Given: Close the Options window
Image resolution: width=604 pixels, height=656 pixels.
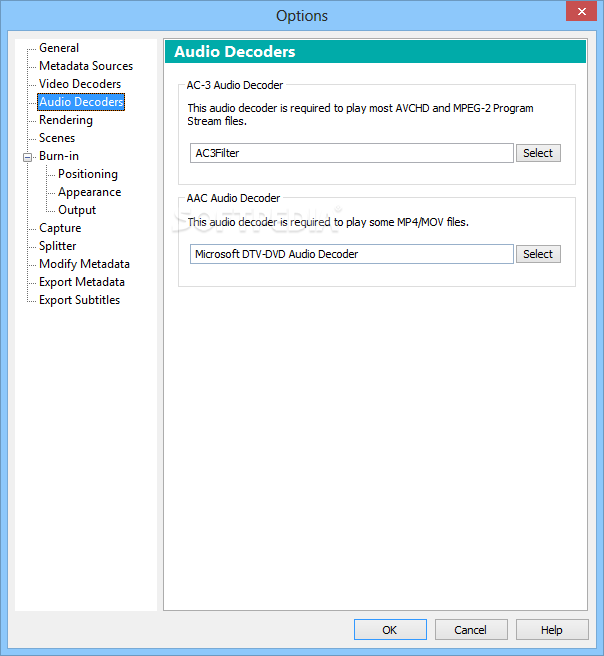Looking at the screenshot, I should tap(581, 11).
